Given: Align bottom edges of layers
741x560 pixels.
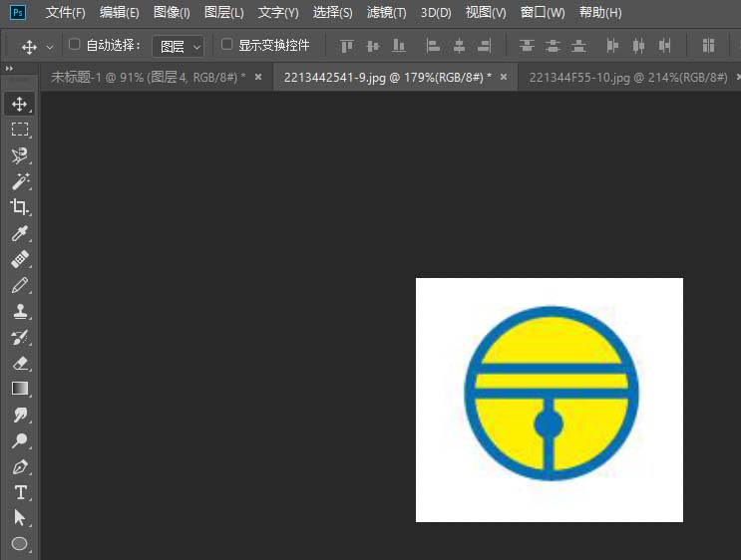Looking at the screenshot, I should 399,46.
